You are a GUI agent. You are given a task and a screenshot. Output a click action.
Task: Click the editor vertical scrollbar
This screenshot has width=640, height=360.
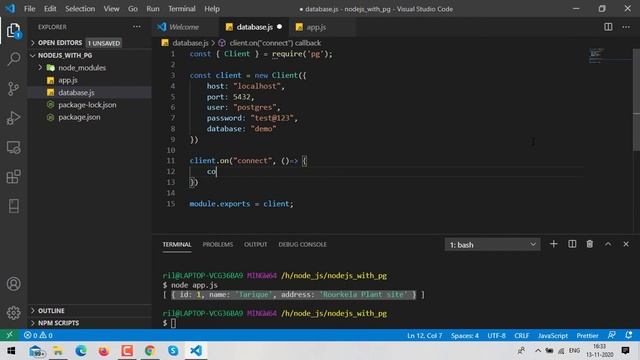636,100
